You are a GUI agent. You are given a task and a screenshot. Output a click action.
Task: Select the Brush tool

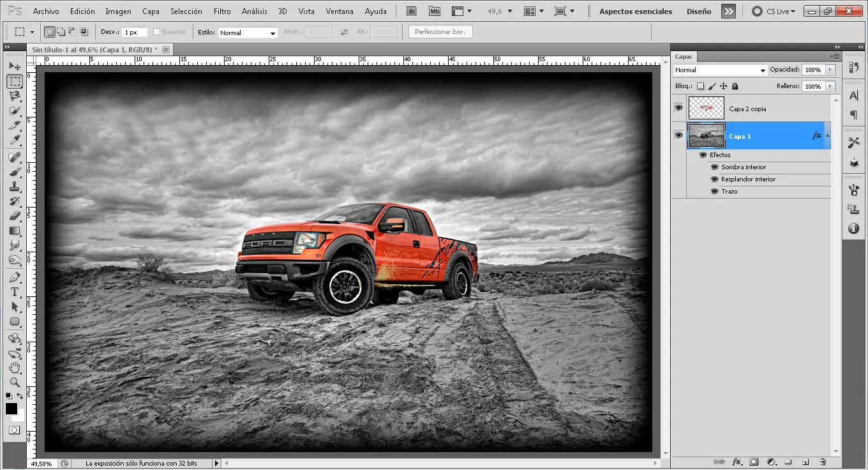click(x=15, y=172)
